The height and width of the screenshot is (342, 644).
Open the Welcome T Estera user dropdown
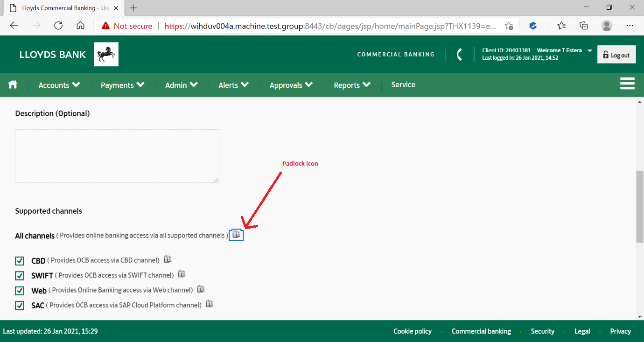click(x=565, y=50)
